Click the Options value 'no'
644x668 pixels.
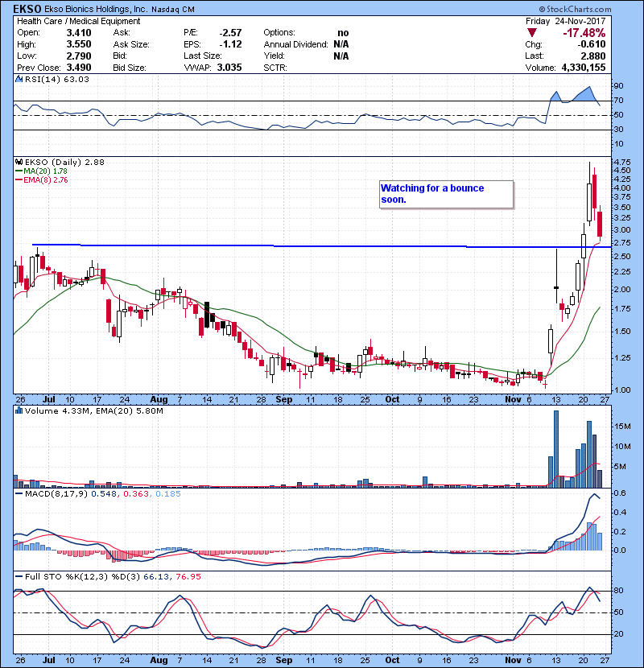(x=343, y=33)
